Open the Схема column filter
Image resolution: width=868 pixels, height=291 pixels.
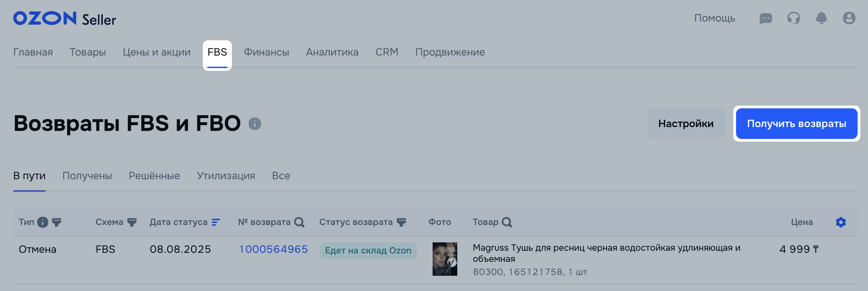tap(132, 223)
